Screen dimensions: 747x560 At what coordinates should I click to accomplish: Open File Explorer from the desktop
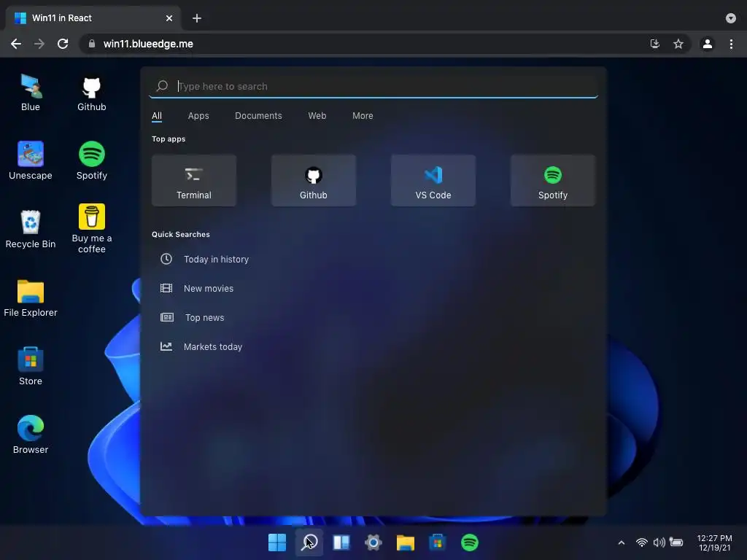coord(31,298)
